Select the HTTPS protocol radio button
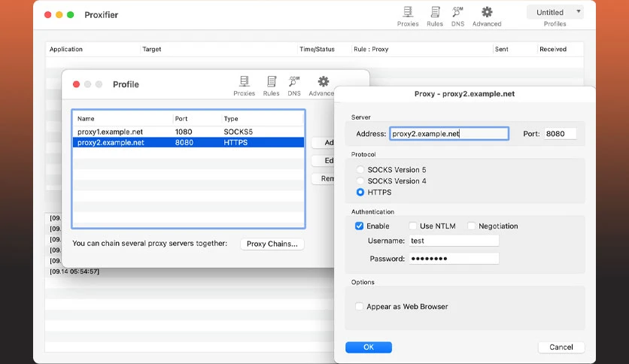The height and width of the screenshot is (364, 629). click(x=360, y=192)
